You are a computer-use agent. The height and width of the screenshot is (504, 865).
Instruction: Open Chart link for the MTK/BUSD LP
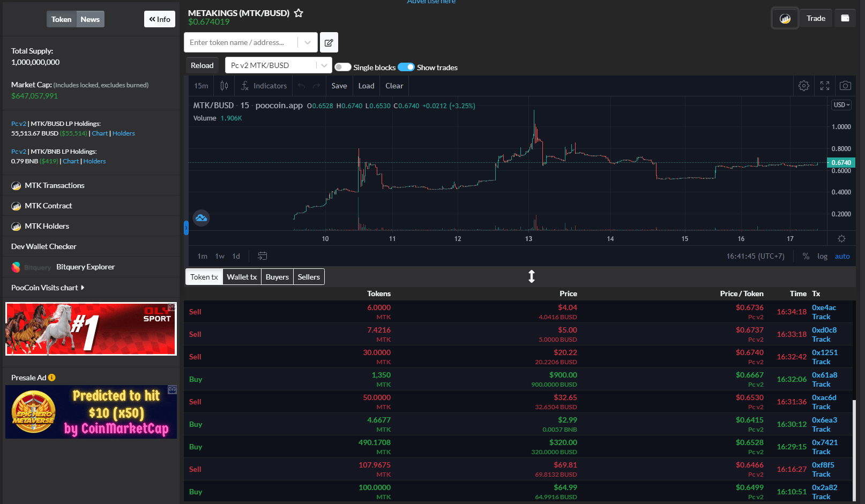(x=100, y=133)
